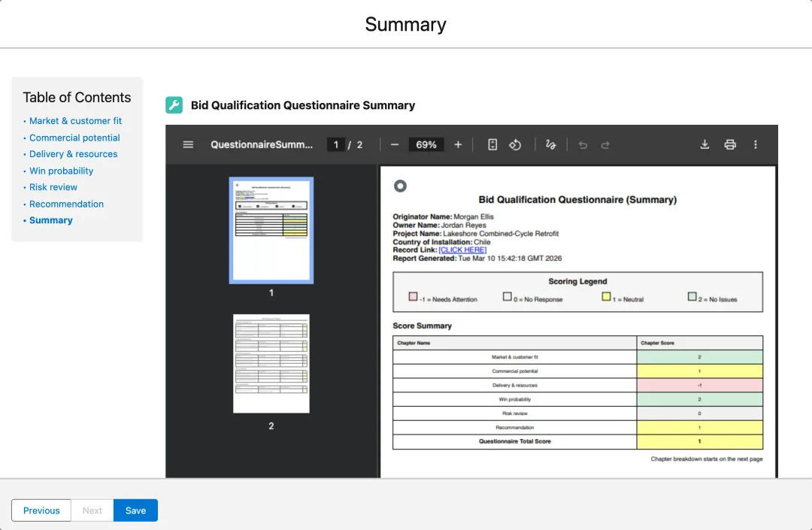812x530 pixels.
Task: Click the Risk review table row
Action: [577, 413]
